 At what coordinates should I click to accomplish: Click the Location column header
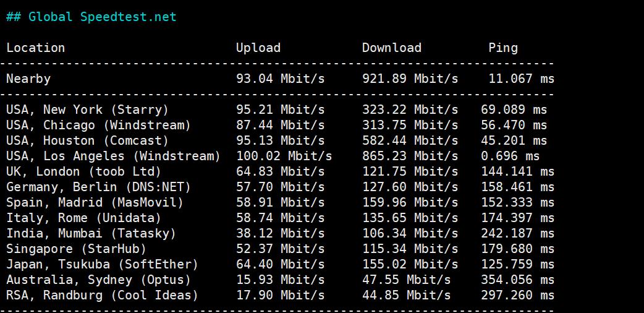(x=35, y=48)
